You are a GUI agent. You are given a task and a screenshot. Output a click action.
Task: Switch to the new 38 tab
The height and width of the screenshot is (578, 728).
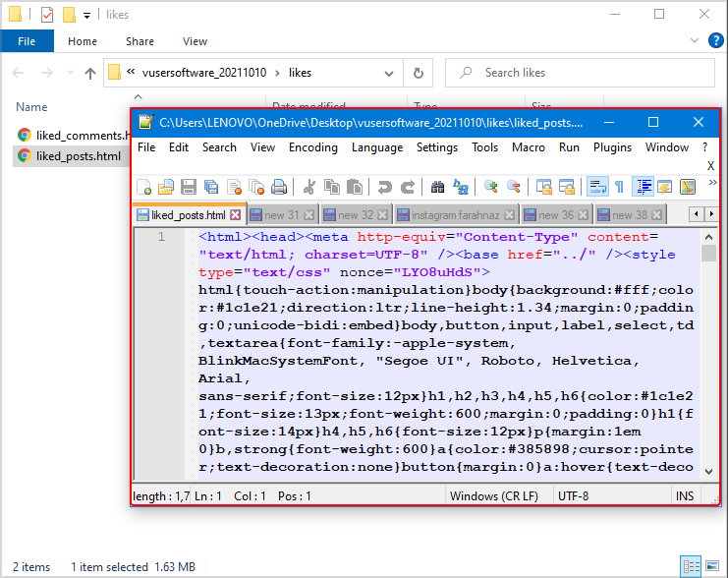630,215
